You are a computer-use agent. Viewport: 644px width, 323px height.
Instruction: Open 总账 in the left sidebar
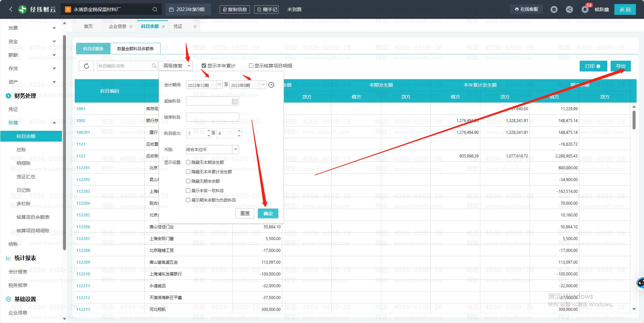(21, 150)
